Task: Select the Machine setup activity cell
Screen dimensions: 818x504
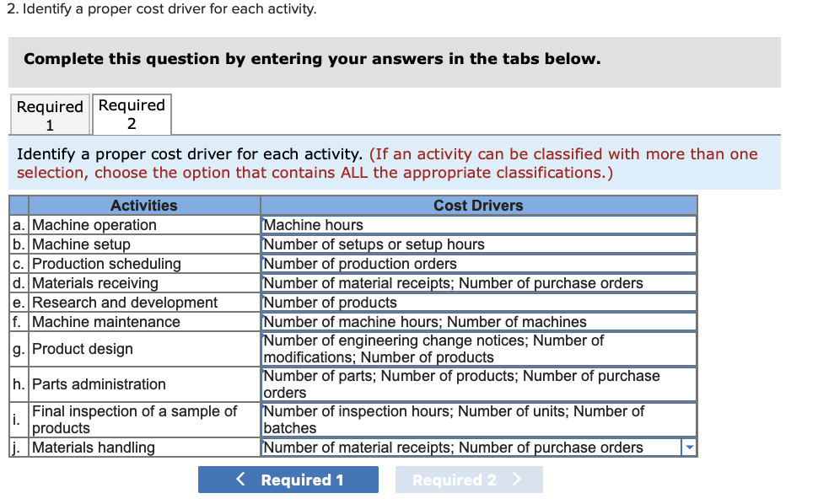Action: [143, 244]
